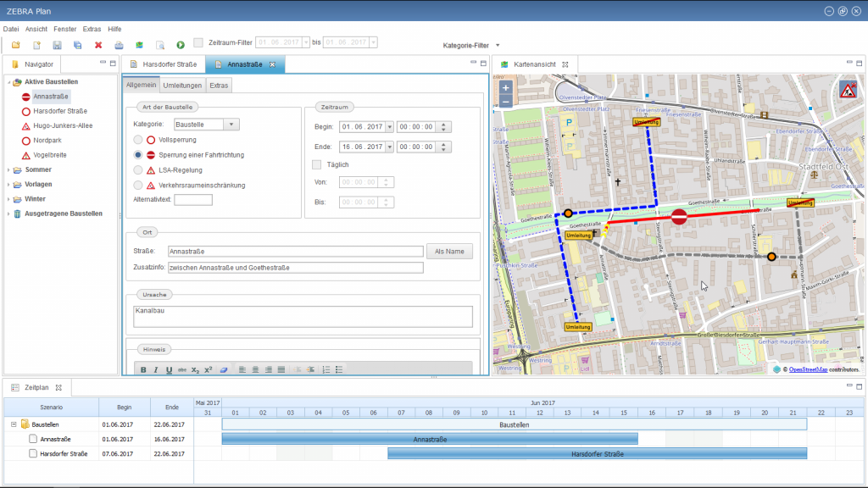868x488 pixels.
Task: Click the red X delete toolbar icon
Action: pos(98,45)
